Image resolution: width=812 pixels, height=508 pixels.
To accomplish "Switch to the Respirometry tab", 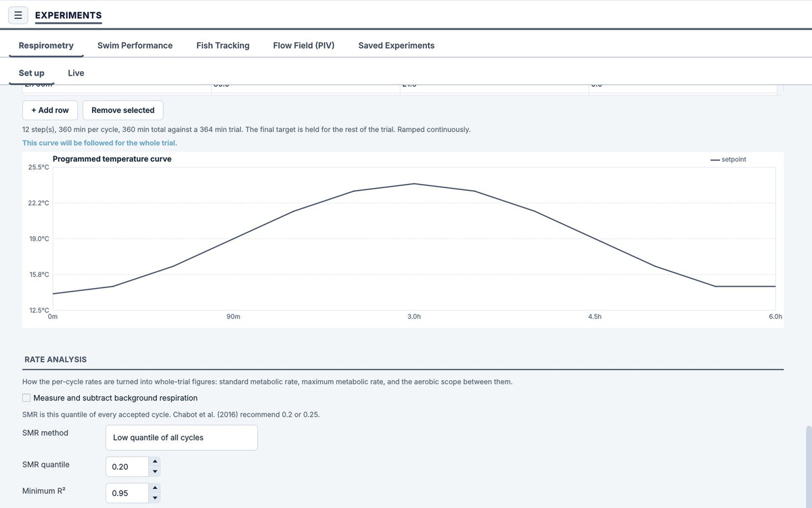I will click(x=46, y=45).
